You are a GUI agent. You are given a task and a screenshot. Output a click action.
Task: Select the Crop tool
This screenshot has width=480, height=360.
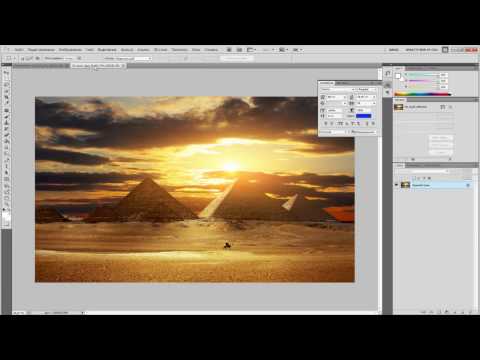6,97
